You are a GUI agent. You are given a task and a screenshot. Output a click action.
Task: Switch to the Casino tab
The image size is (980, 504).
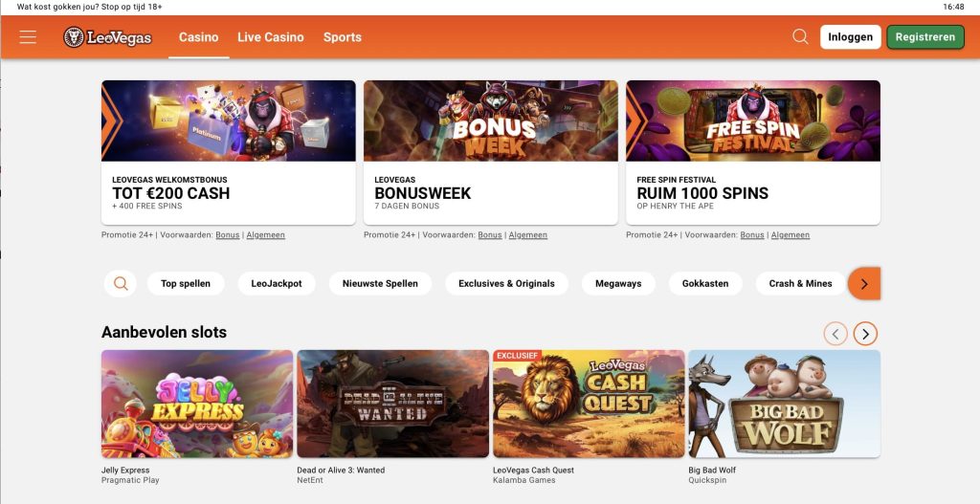click(199, 37)
